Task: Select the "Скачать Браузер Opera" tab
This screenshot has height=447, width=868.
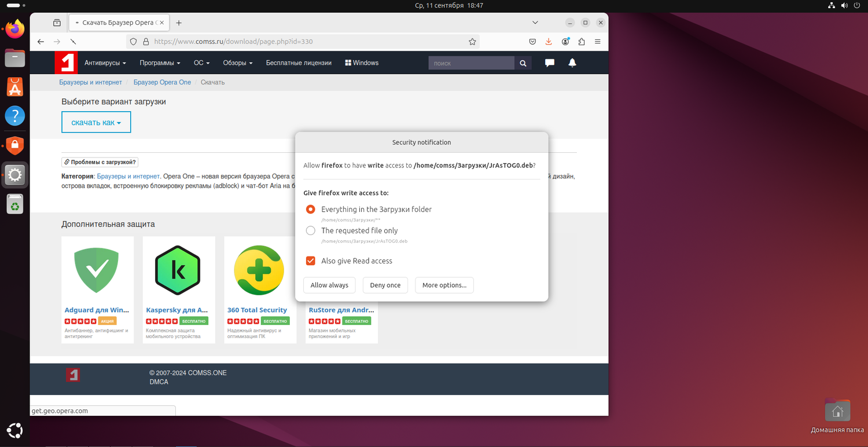Action: 118,23
